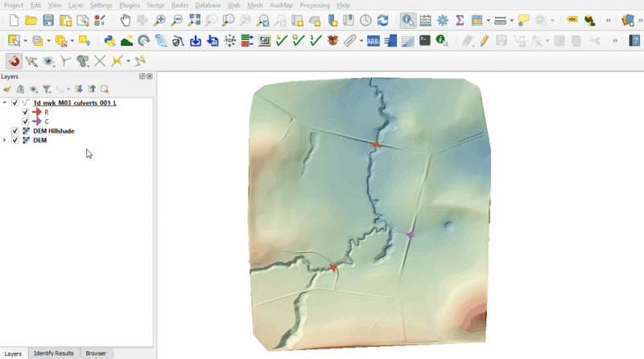The width and height of the screenshot is (644, 359).
Task: Click the Save Project icon
Action: [48, 20]
